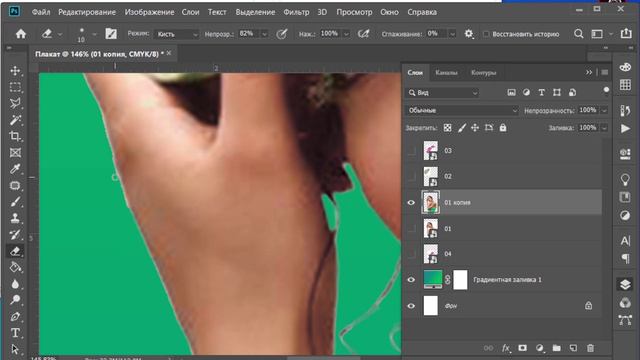
Task: Open the Редактирование menu
Action: pyautogui.click(x=87, y=12)
